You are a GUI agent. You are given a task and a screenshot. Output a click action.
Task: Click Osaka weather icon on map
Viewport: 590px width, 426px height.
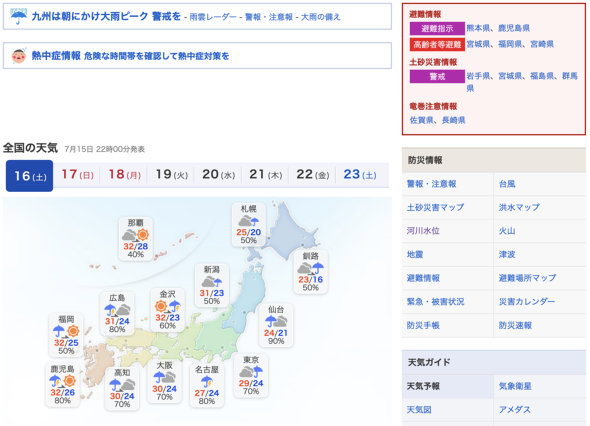(164, 377)
